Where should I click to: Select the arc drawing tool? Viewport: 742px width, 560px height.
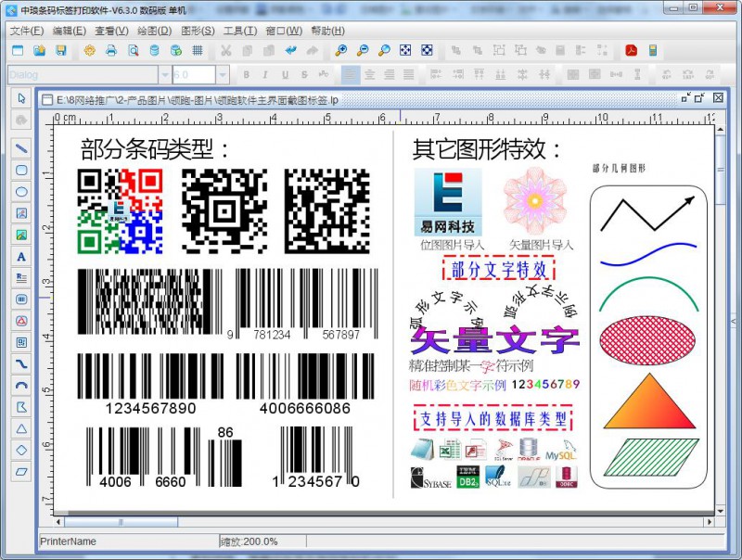pos(21,386)
